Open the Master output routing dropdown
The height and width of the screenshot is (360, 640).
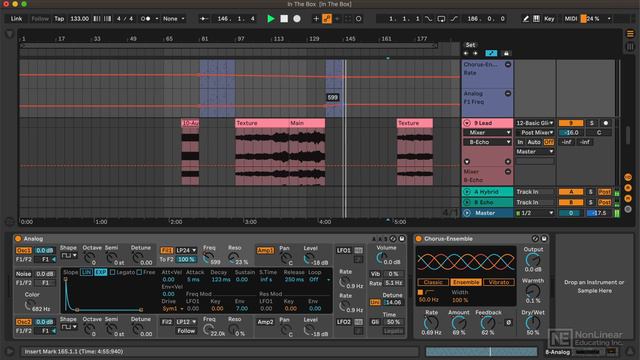535,151
